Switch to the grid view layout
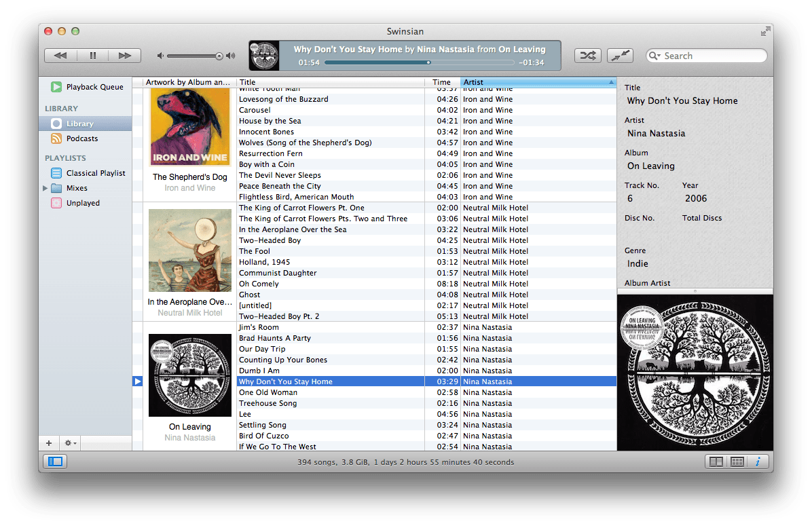The height and width of the screenshot is (526, 812). (737, 462)
